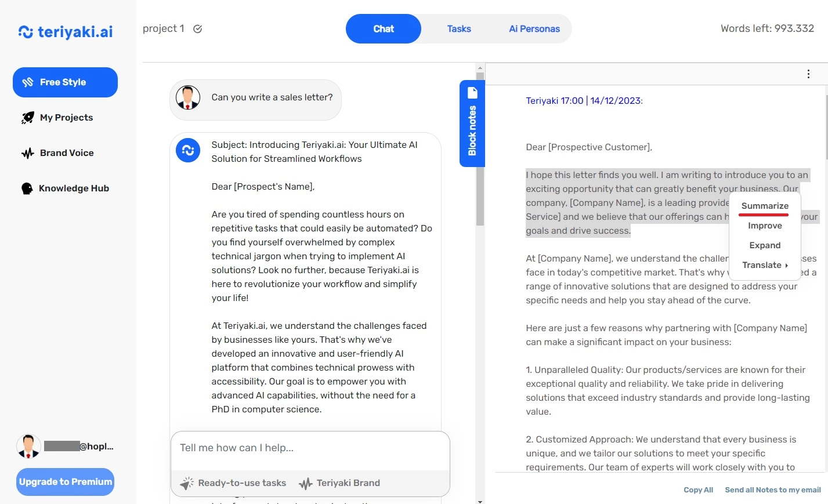Open the account email menu
Viewport: 828px width, 504px height.
tap(79, 447)
